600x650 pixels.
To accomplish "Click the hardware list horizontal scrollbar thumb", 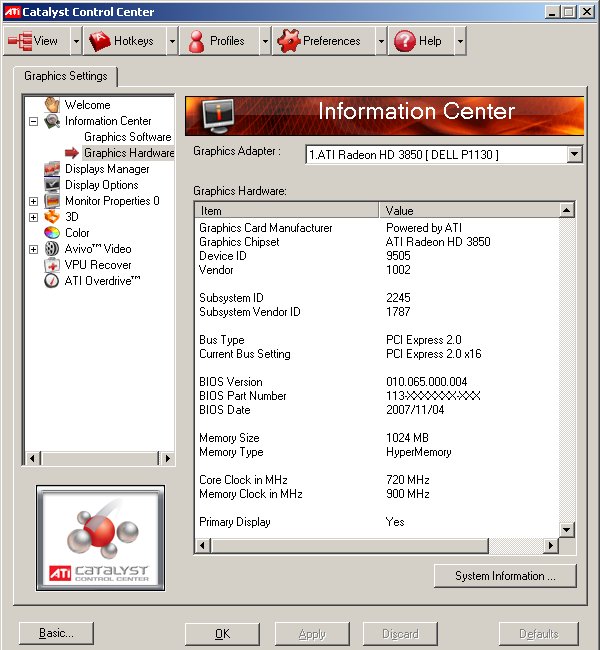I will 349,545.
